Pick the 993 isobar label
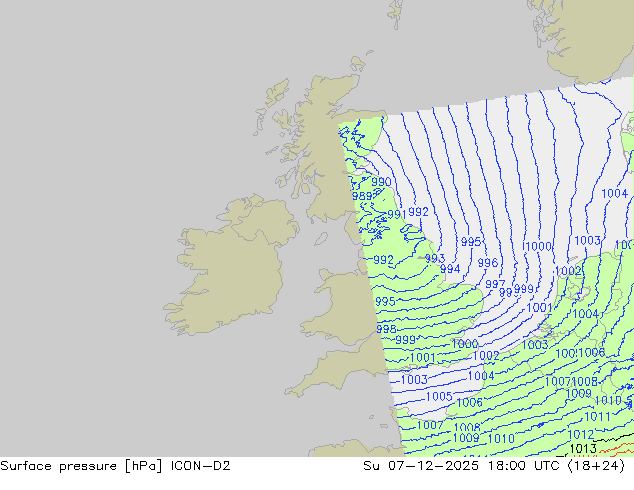The width and height of the screenshot is (634, 490). (435, 258)
